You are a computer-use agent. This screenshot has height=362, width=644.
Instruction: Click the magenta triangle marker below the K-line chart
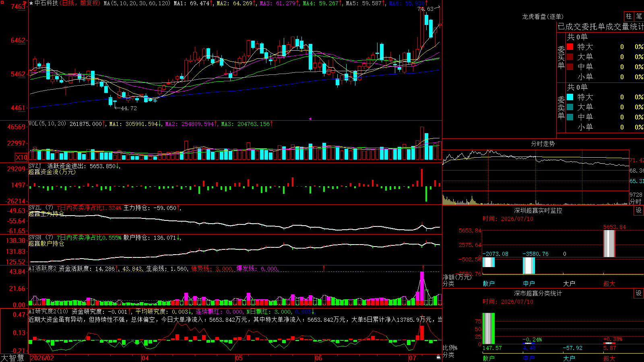click(x=310, y=119)
